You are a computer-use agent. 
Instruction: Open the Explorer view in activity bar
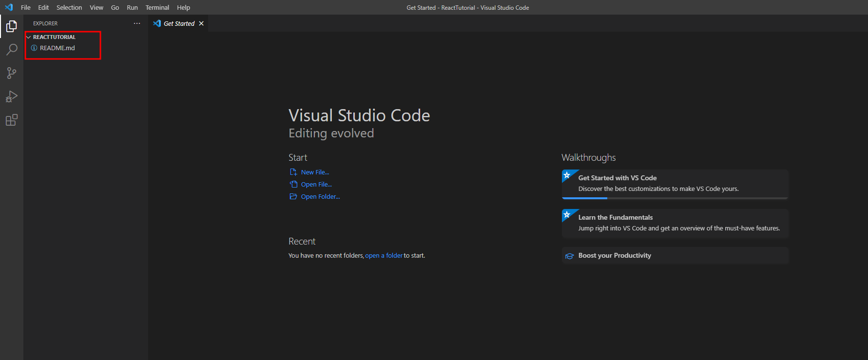pyautogui.click(x=12, y=26)
